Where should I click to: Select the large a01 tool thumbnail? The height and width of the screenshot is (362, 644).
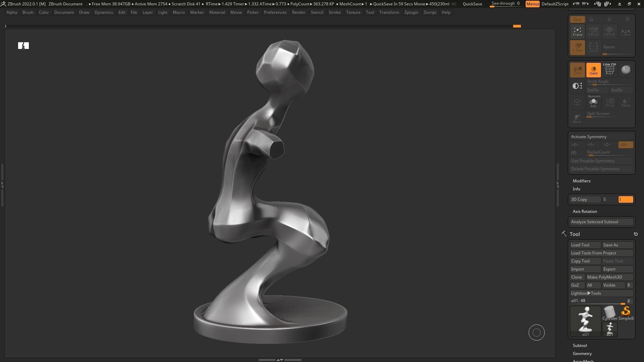pyautogui.click(x=585, y=321)
